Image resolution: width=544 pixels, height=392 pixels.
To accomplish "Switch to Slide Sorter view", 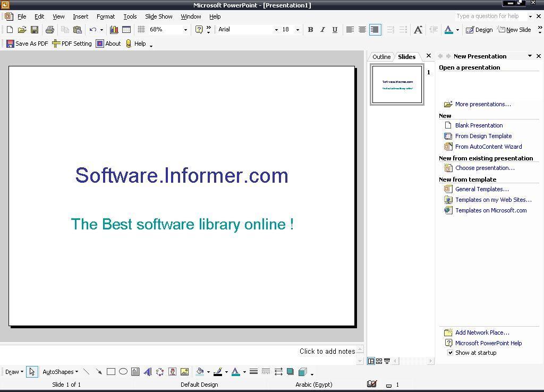I will [379, 361].
